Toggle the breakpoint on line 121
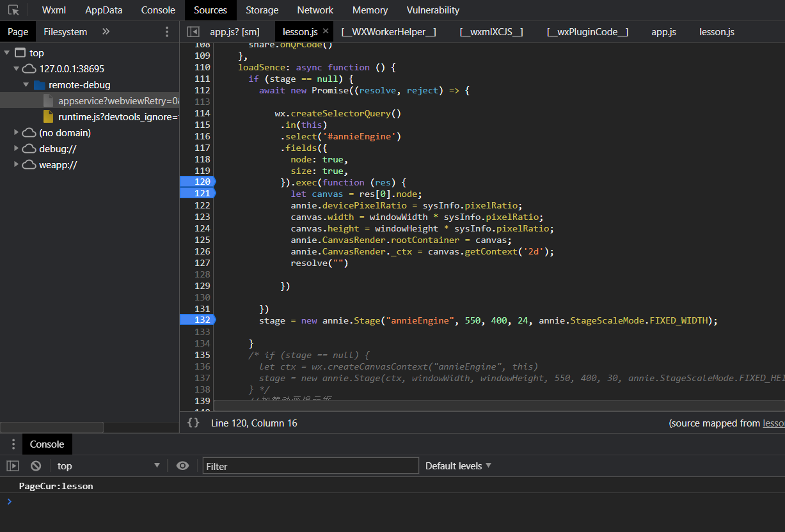 197,194
